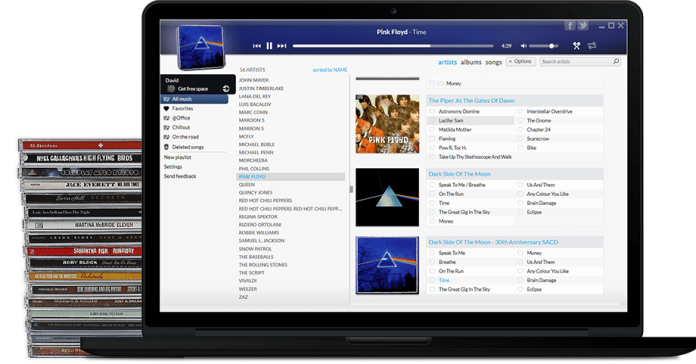Open the Options dropdown
The height and width of the screenshot is (364, 696).
(521, 61)
